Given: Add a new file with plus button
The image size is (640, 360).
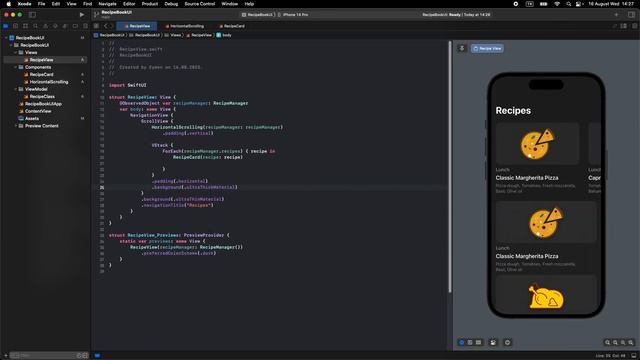Looking at the screenshot, I should click(x=6, y=356).
